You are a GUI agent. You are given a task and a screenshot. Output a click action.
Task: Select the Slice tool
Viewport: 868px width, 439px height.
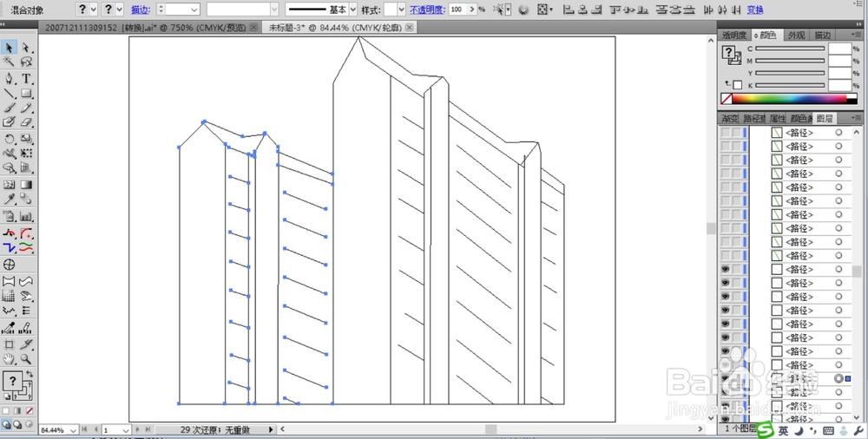click(26, 344)
